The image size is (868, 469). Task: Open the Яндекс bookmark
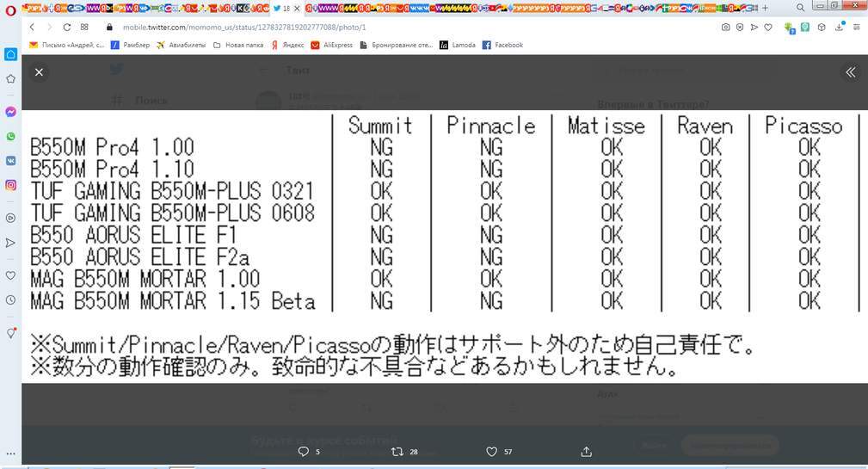[287, 45]
